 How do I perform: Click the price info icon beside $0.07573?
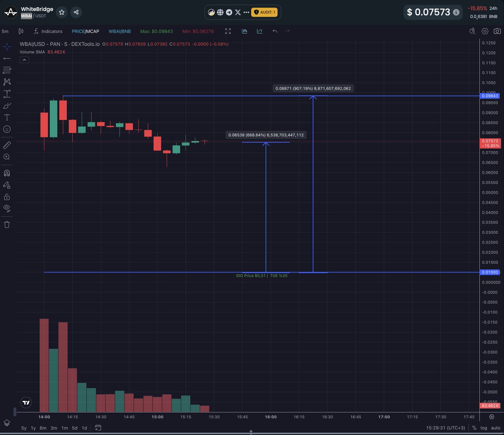(456, 13)
